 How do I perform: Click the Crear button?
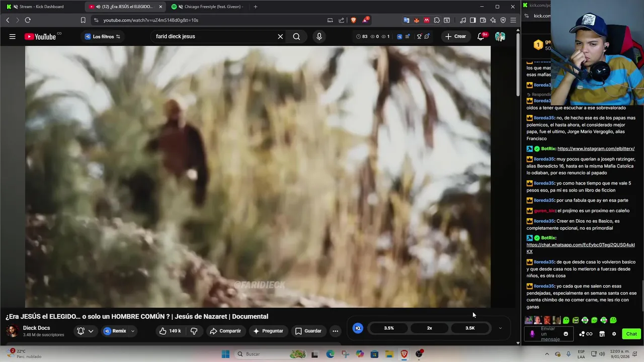(455, 36)
